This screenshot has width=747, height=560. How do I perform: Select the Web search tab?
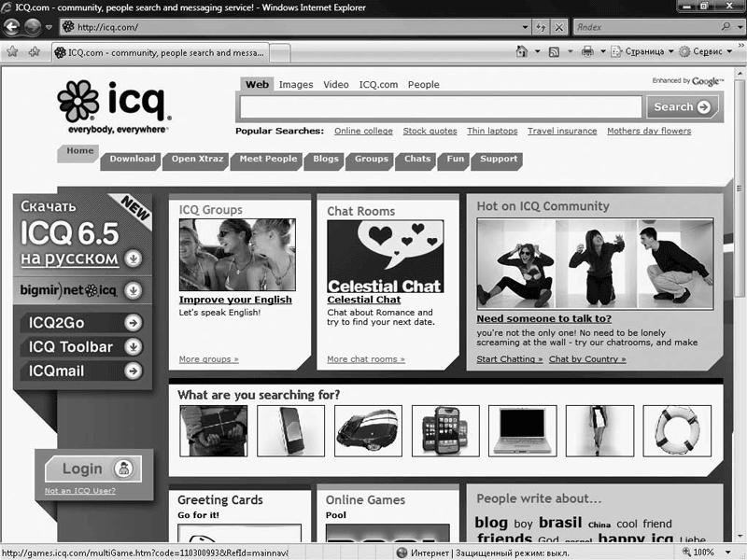257,84
